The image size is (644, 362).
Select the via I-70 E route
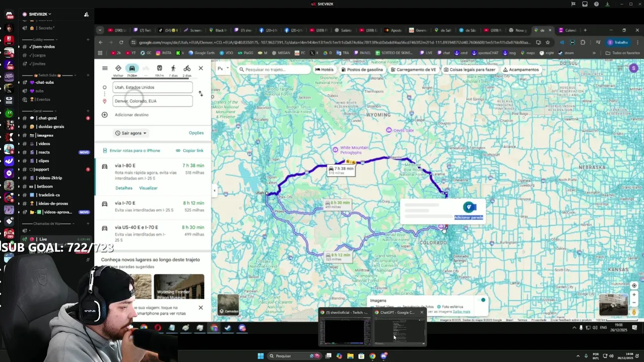152,207
